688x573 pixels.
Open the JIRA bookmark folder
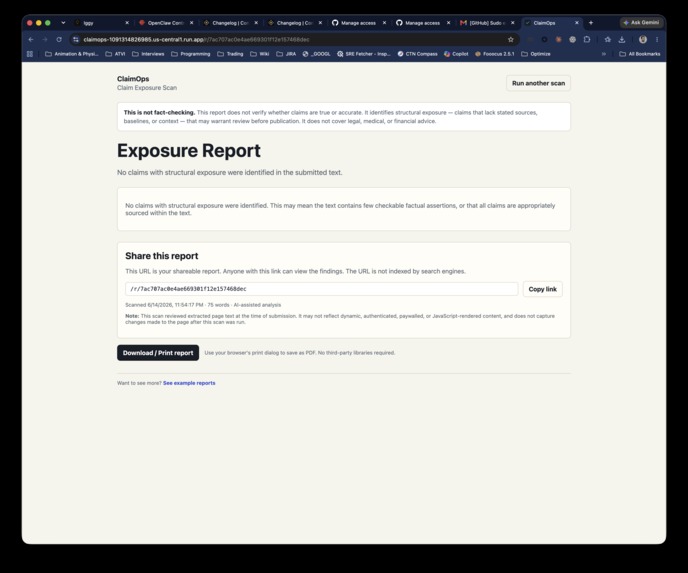pos(286,54)
